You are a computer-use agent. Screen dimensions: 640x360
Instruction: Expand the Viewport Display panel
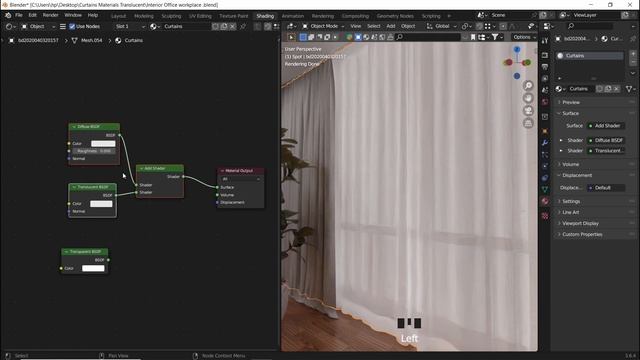580,224
